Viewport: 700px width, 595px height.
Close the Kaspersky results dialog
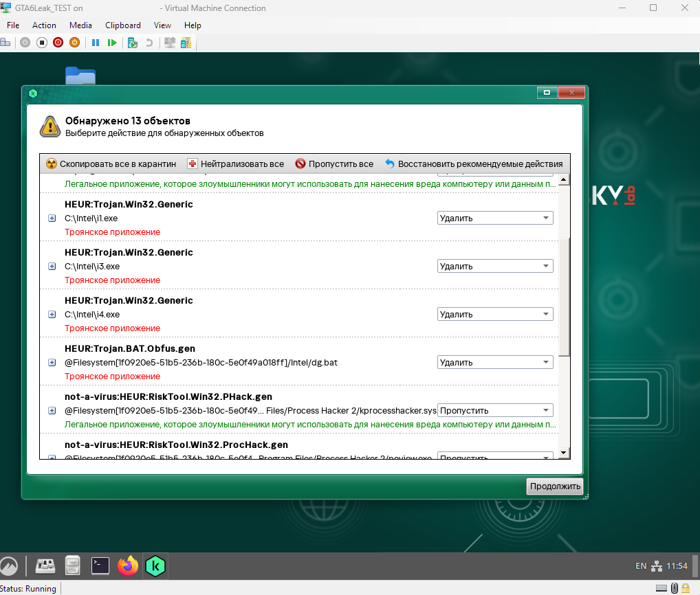(x=571, y=92)
